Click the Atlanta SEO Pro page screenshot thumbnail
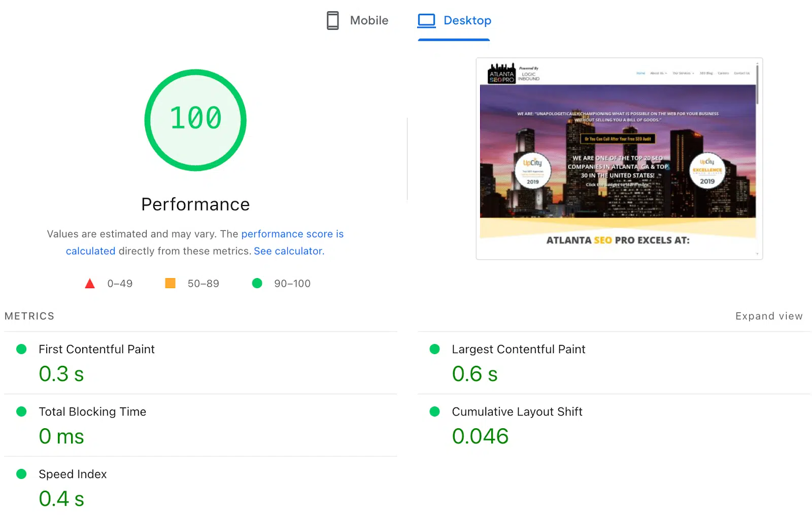 click(619, 159)
